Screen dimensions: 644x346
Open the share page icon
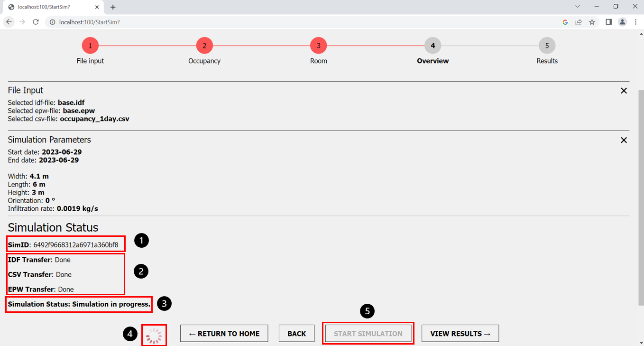pyautogui.click(x=579, y=22)
